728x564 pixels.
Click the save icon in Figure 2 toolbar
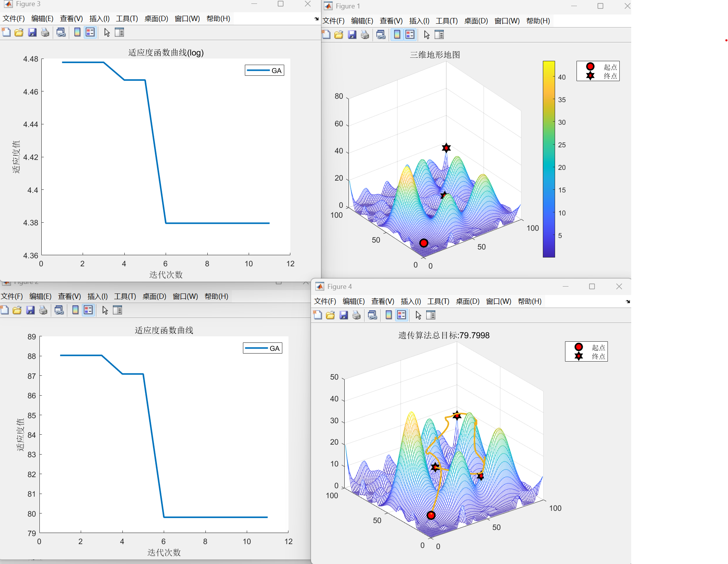coord(31,310)
